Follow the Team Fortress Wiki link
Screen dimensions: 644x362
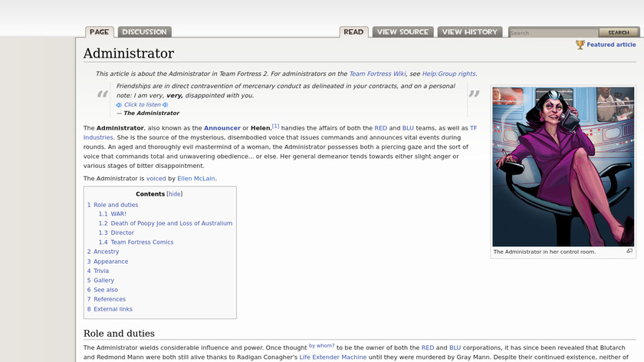pyautogui.click(x=377, y=74)
